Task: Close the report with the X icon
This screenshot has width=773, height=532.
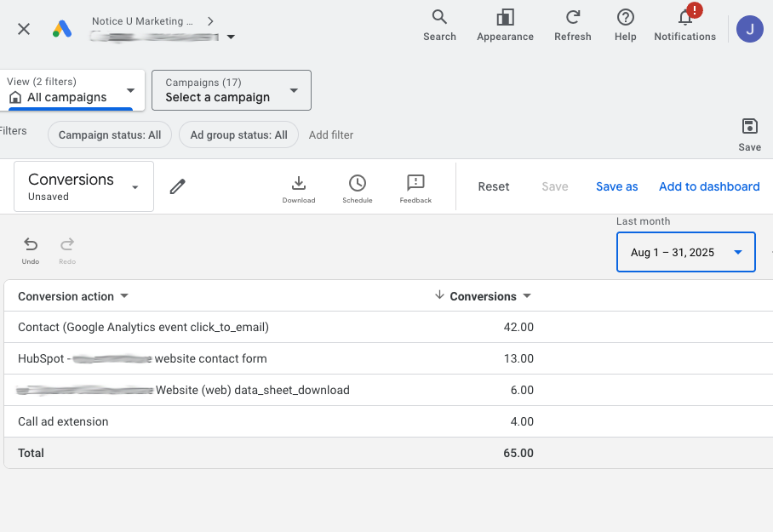Action: point(24,29)
